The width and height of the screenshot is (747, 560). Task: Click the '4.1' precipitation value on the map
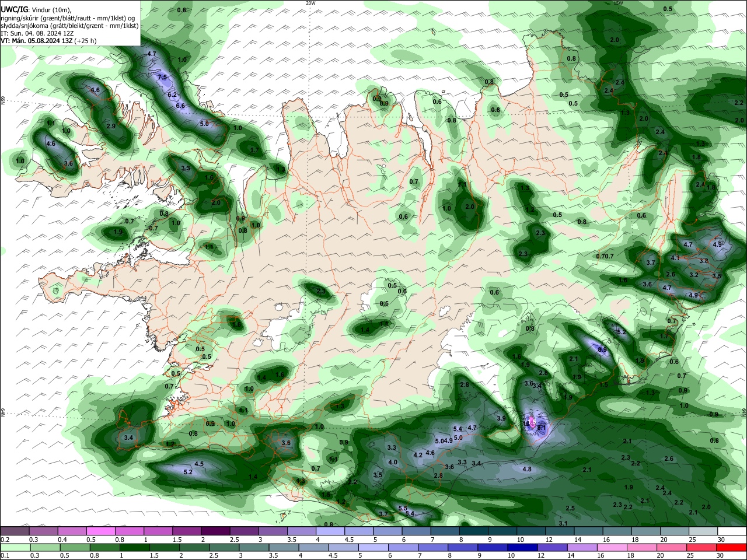tap(675, 257)
